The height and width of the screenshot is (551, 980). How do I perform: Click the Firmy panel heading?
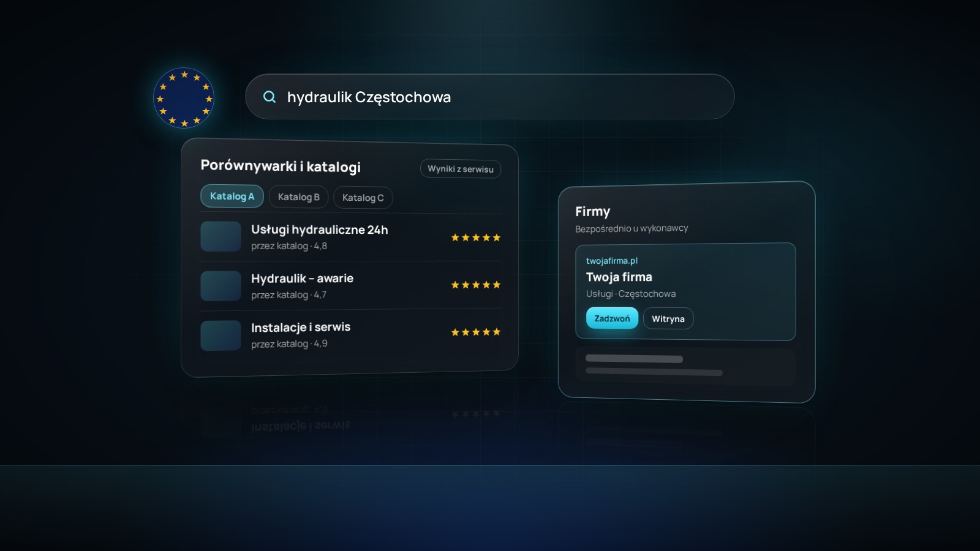pos(593,212)
